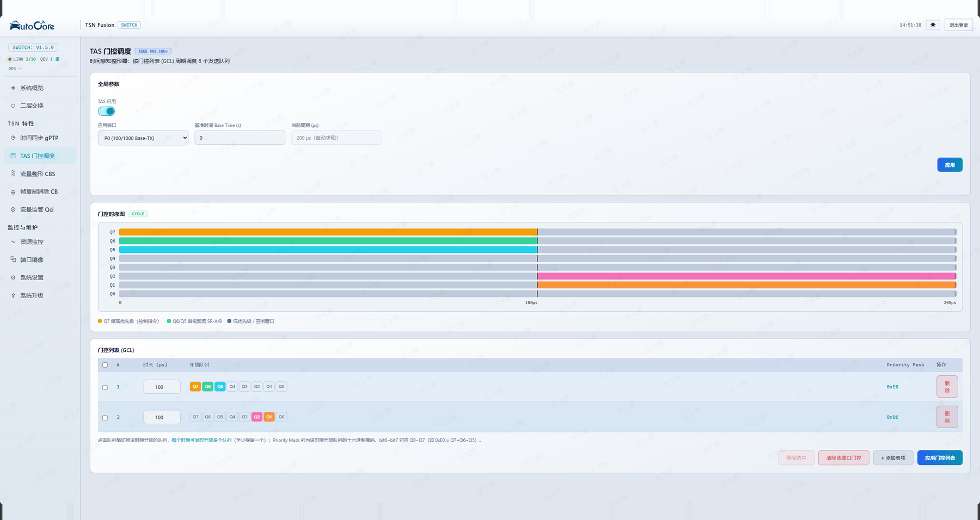Click the 0x06 priority mask value
This screenshot has height=520, width=980.
click(892, 417)
